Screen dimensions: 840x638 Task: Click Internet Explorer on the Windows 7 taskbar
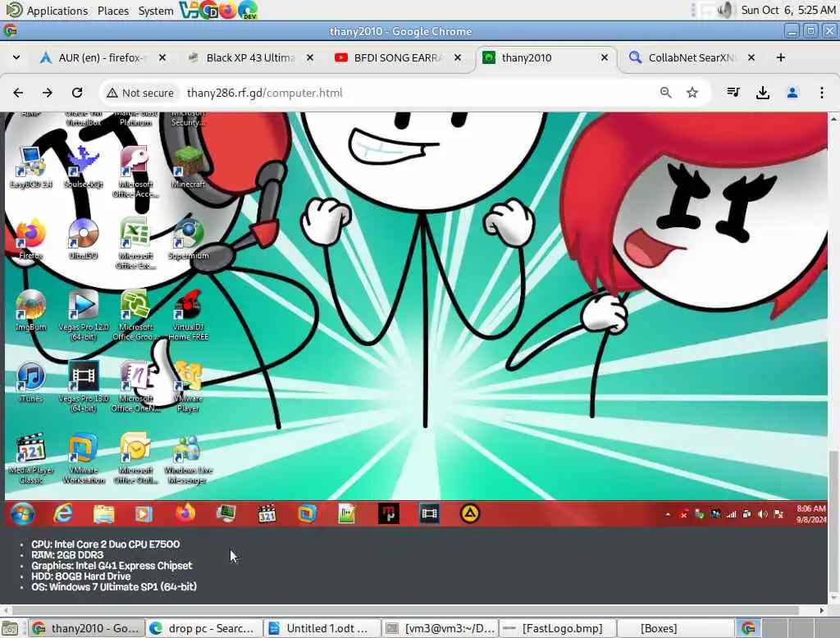coord(63,513)
